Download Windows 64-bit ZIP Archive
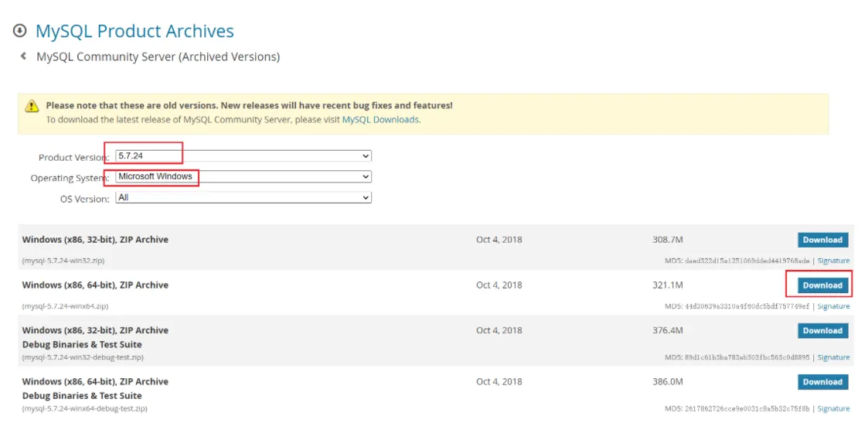 click(x=822, y=285)
